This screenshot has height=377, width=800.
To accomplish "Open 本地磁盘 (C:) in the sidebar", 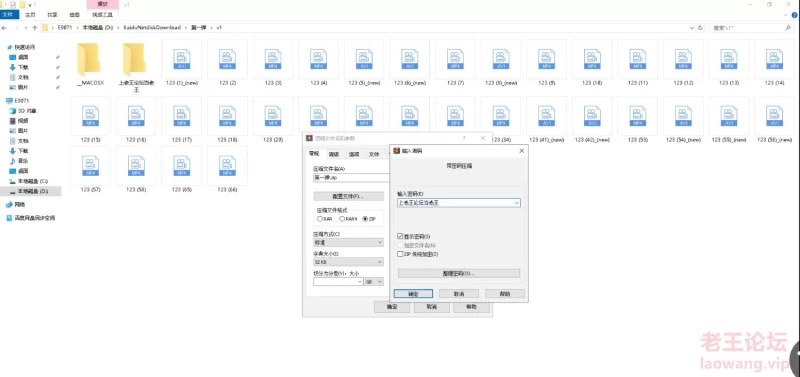I will tap(29, 181).
